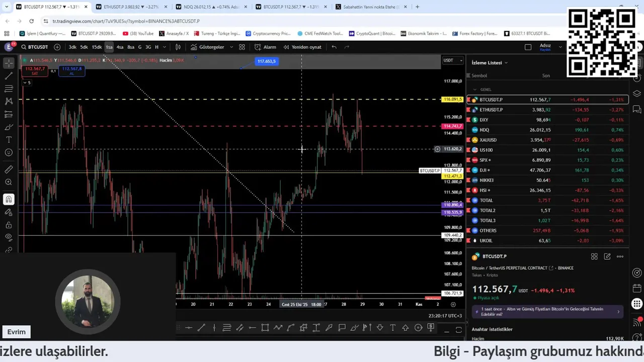Image resolution: width=644 pixels, height=362 pixels.
Task: Toggle hide all drawings eye icon
Action: coord(9,237)
